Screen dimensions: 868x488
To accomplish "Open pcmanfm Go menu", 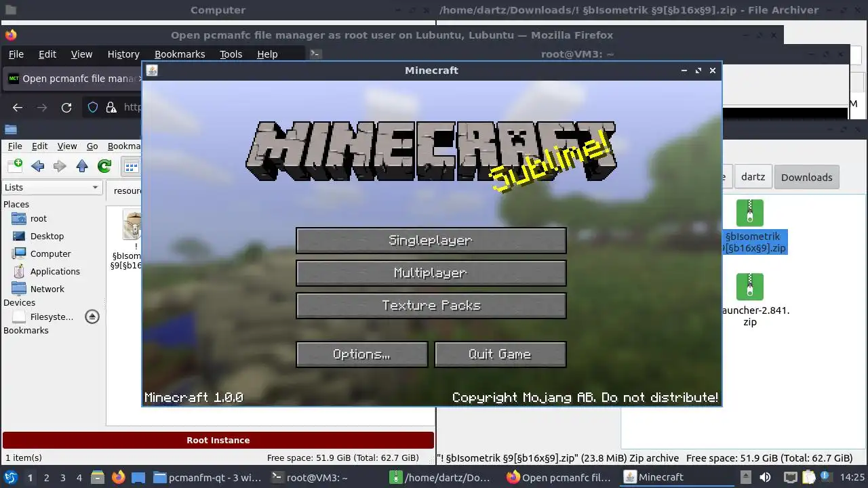I will tap(92, 146).
